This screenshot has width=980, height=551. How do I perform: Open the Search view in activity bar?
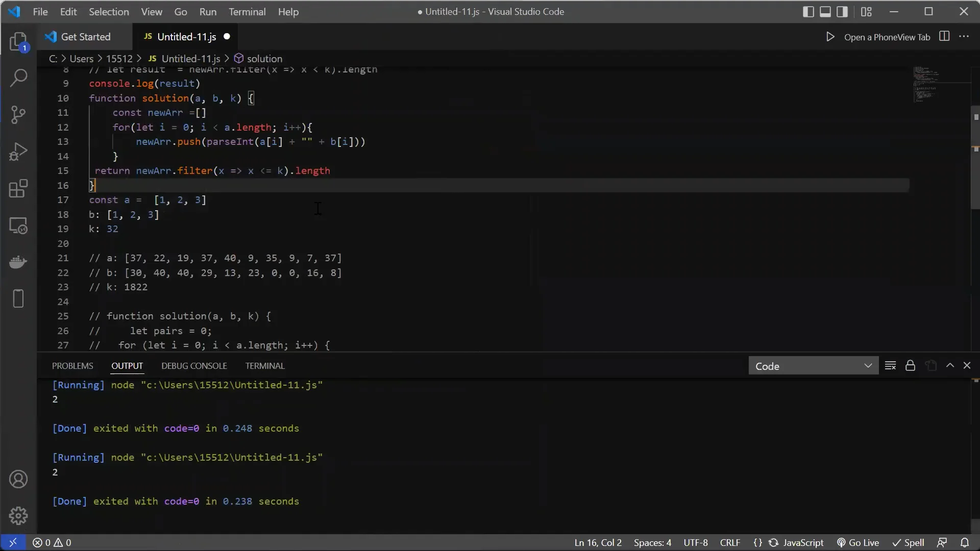[x=19, y=78]
